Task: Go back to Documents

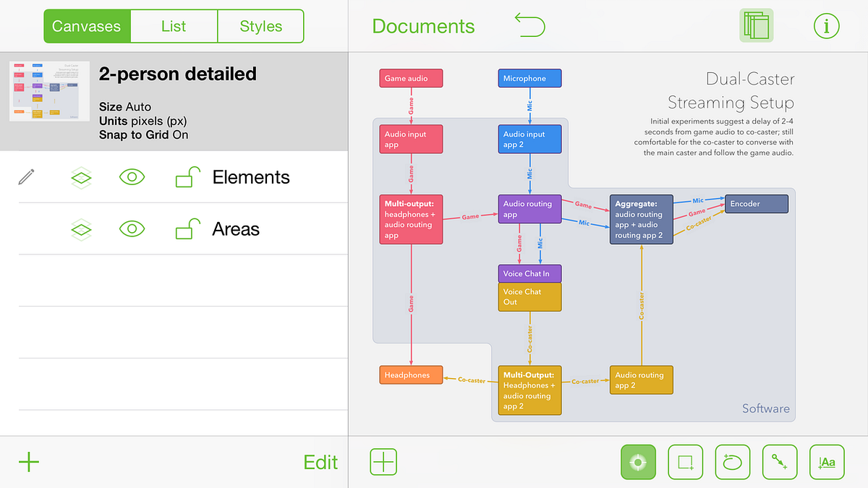Action: click(x=423, y=25)
